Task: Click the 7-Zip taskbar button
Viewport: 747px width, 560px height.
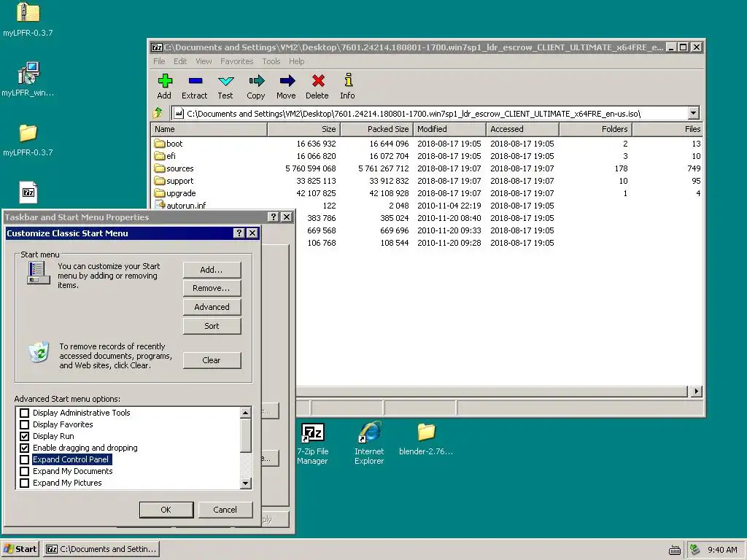Action: (101, 549)
